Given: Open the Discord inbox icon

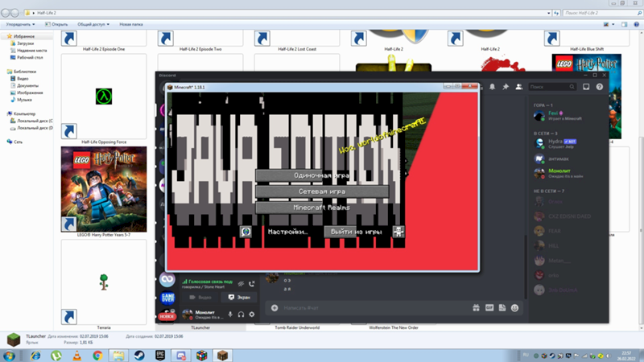Looking at the screenshot, I should tap(587, 86).
